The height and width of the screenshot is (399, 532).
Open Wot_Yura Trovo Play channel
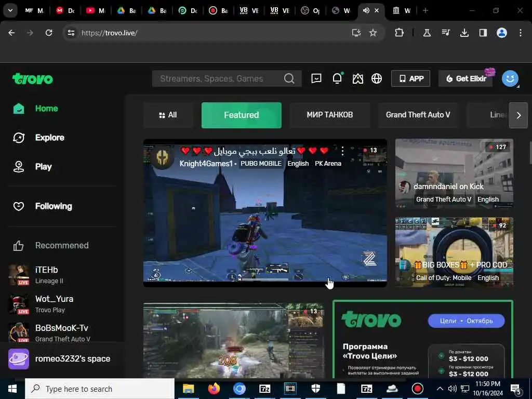pyautogui.click(x=62, y=304)
